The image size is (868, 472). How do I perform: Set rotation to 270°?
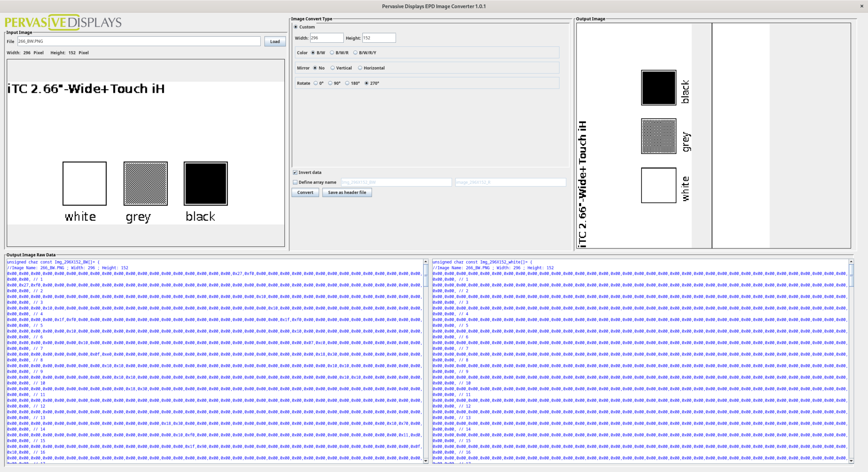point(367,83)
